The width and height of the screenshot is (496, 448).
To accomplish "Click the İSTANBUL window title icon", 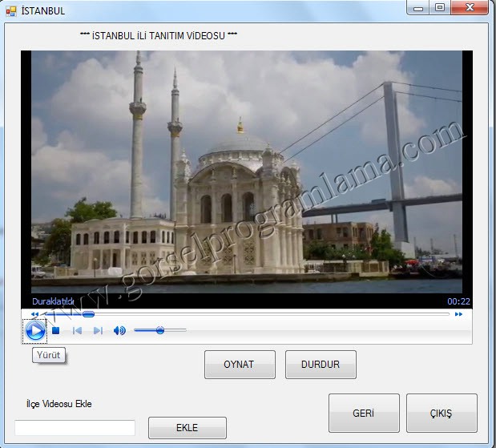I will coord(10,10).
